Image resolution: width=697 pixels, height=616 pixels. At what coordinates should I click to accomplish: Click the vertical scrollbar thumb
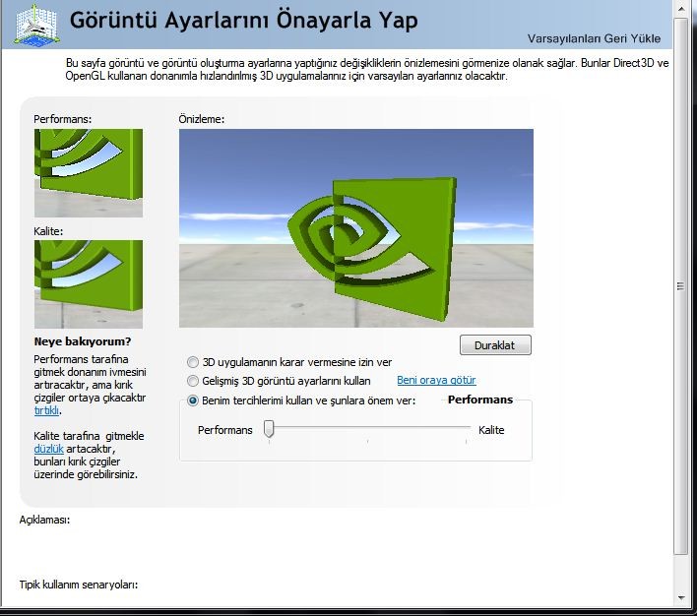[x=680, y=286]
